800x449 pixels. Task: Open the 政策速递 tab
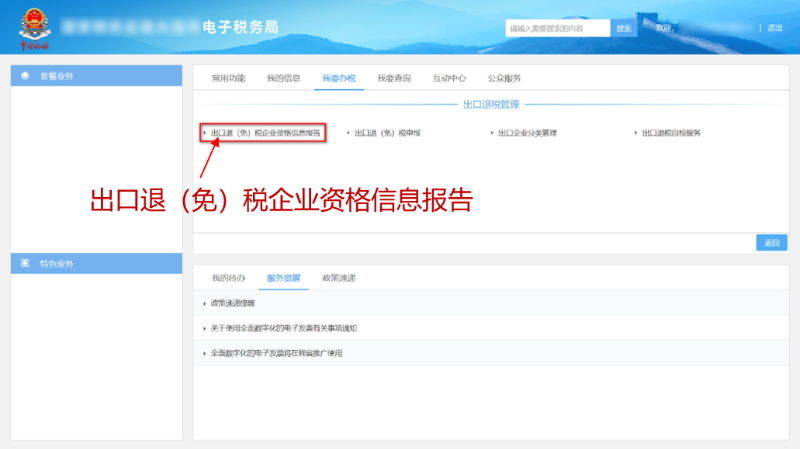(x=338, y=277)
